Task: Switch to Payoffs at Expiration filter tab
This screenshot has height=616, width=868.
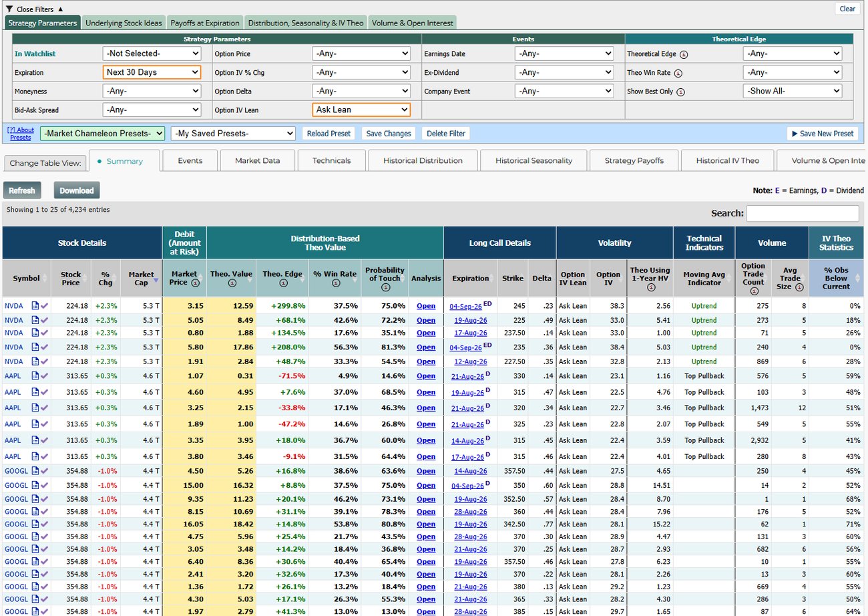Action: tap(204, 23)
